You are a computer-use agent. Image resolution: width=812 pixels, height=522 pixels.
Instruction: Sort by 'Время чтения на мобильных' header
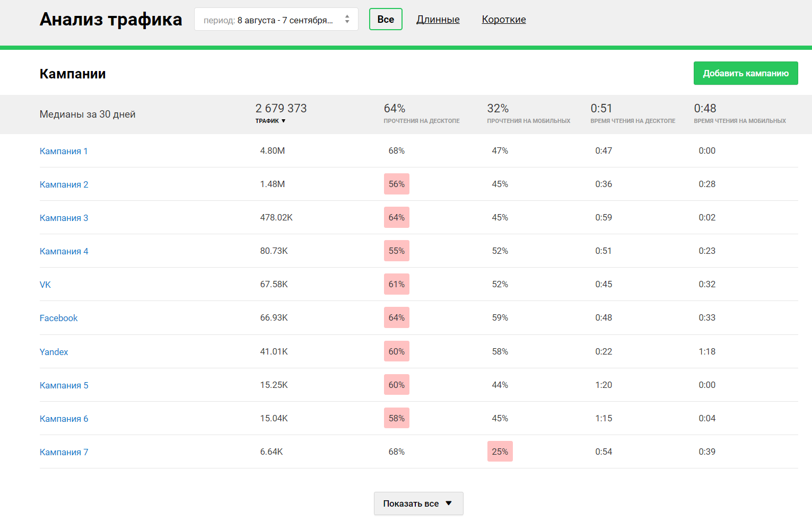coord(739,121)
